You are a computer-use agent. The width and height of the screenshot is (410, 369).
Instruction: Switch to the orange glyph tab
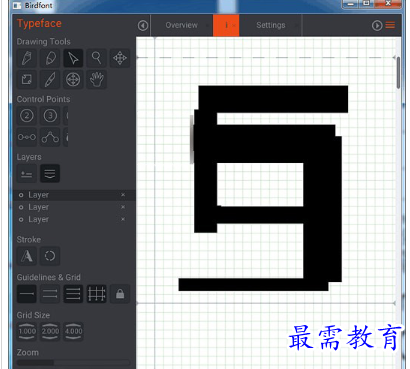pos(226,25)
